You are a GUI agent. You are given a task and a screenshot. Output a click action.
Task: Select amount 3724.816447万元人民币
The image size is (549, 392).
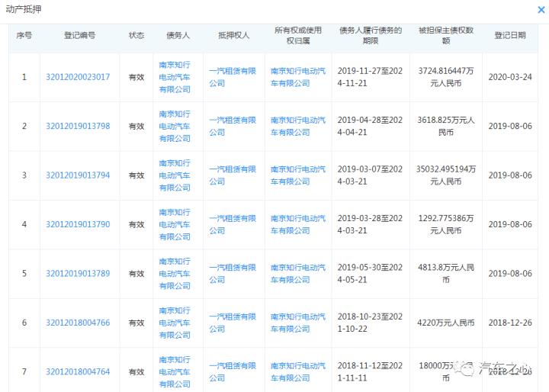point(446,77)
